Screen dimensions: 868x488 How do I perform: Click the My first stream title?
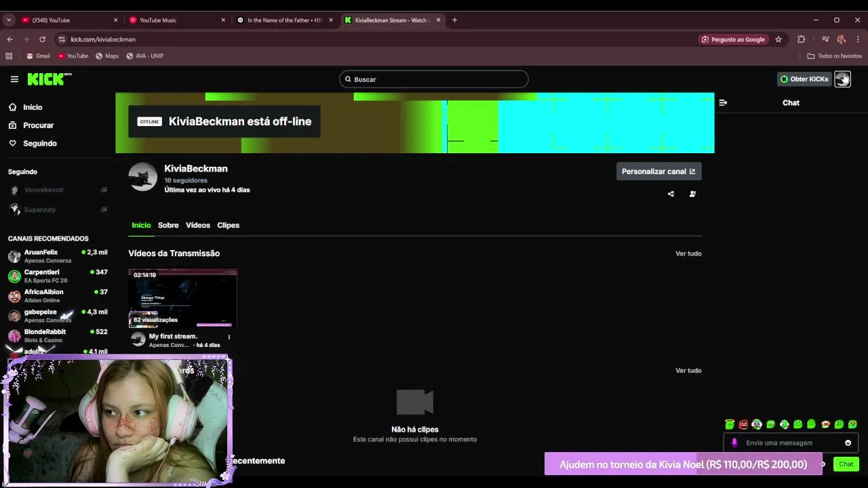point(173,336)
